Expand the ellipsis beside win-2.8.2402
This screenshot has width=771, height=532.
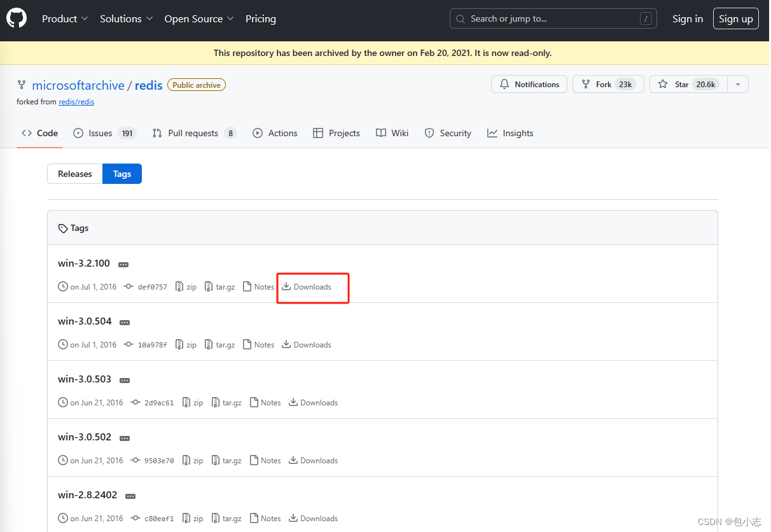[130, 496]
